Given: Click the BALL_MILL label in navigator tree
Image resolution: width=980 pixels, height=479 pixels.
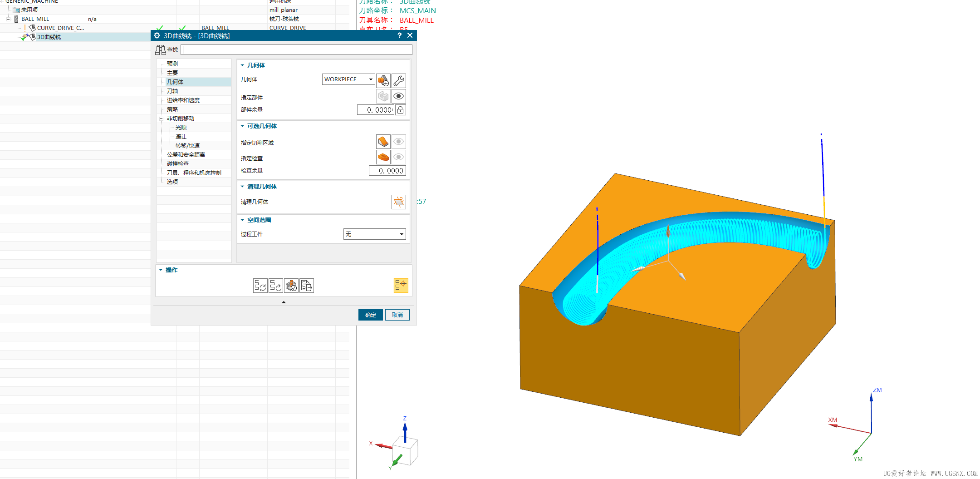Looking at the screenshot, I should [35, 19].
